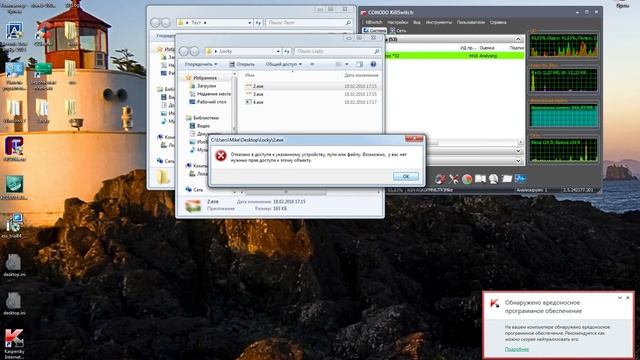Open the Упорядочить dropdown in Locky window
This screenshot has height=360, width=640.
(x=201, y=64)
